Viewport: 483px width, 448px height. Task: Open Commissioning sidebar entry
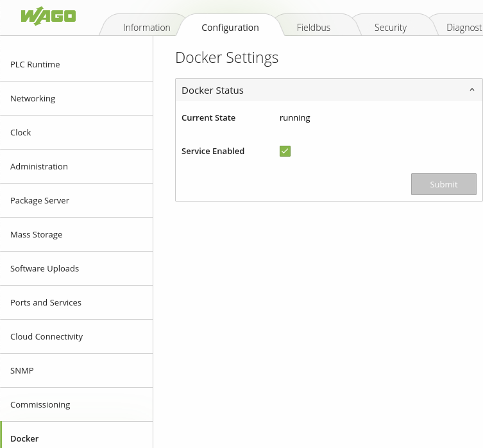click(x=76, y=404)
